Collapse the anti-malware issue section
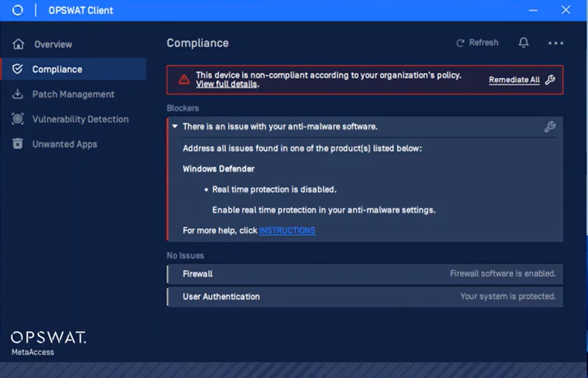Image resolution: width=588 pixels, height=378 pixels. [175, 126]
